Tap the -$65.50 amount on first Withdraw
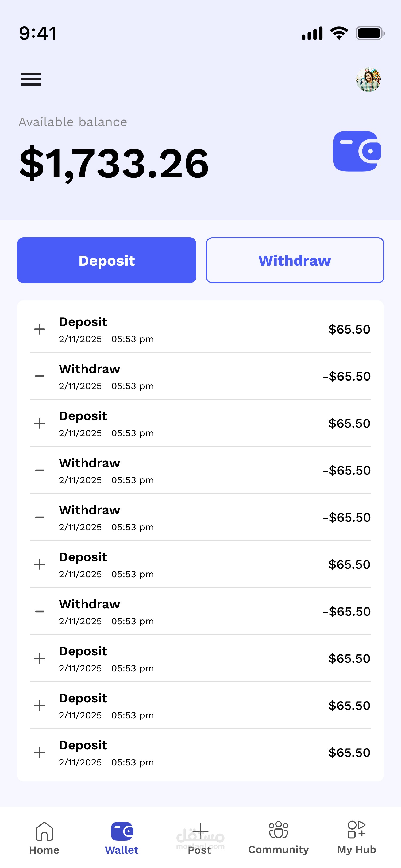This screenshot has height=868, width=401. 346,376
